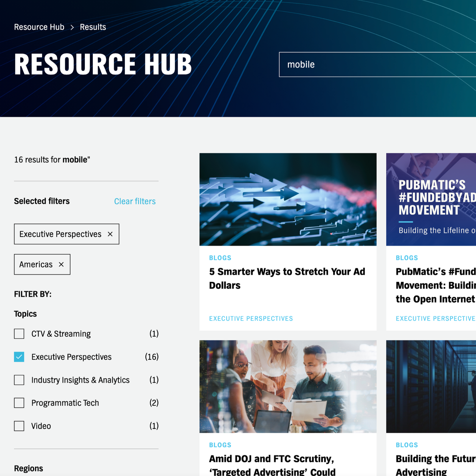Select Results in the breadcrumb trail
Image resolution: width=476 pixels, height=476 pixels.
[x=93, y=27]
